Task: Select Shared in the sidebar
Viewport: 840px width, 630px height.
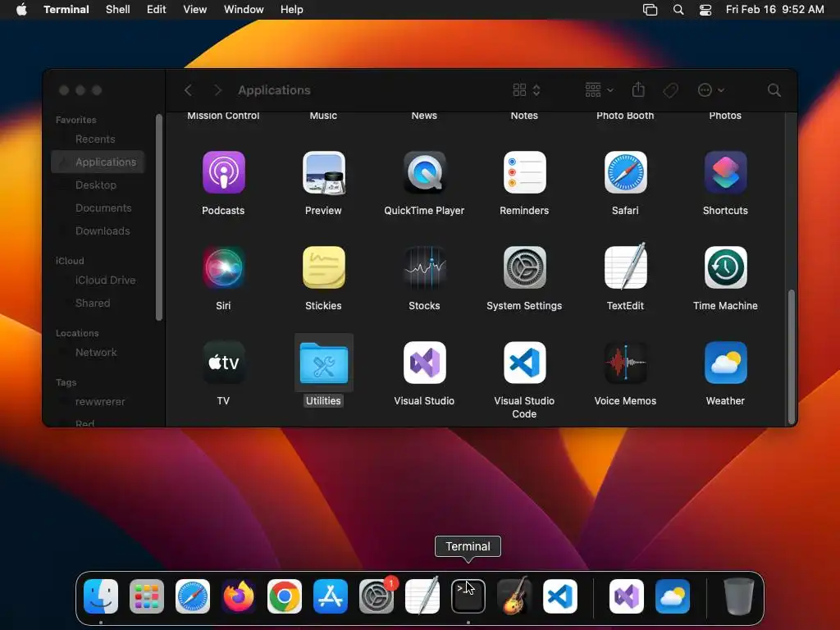Action: coord(98,304)
